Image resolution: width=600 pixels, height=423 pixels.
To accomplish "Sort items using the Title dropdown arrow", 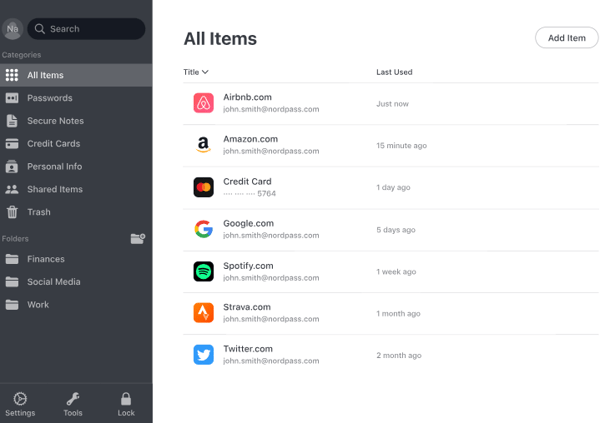I will click(x=205, y=72).
